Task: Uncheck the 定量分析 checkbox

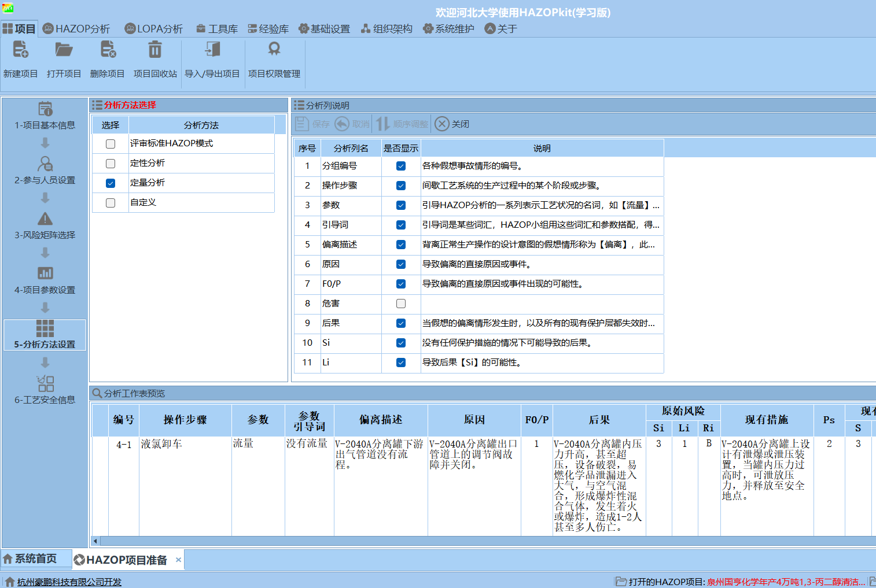Action: click(x=111, y=183)
